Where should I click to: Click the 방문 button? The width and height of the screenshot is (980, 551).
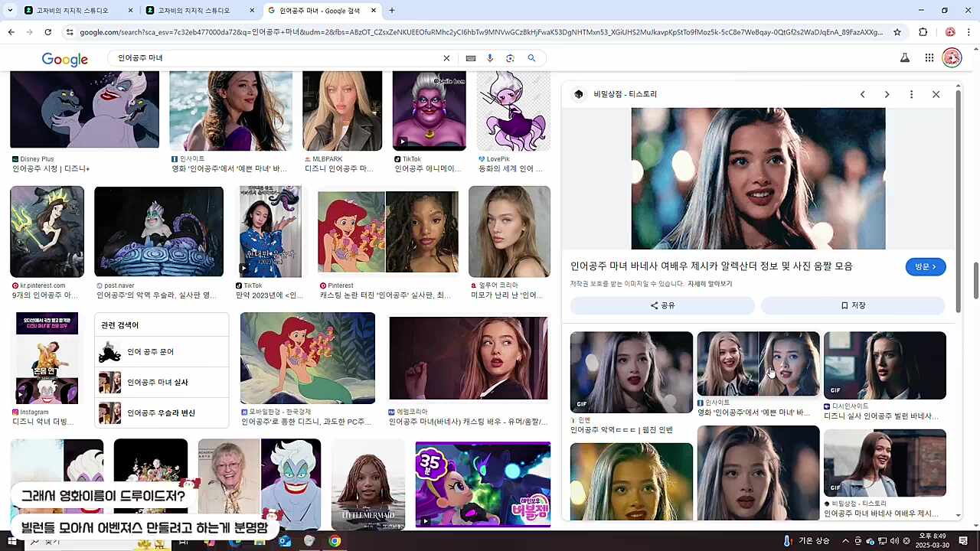coord(926,266)
